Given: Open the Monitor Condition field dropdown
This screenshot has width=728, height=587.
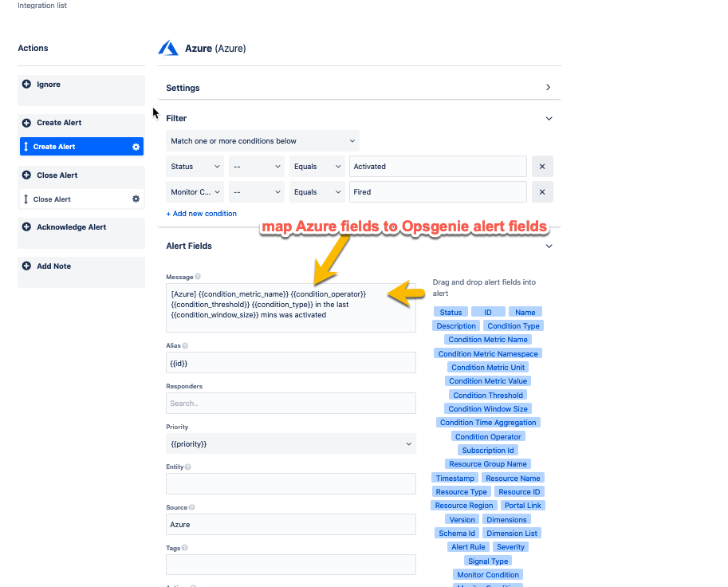Looking at the screenshot, I should [x=195, y=191].
